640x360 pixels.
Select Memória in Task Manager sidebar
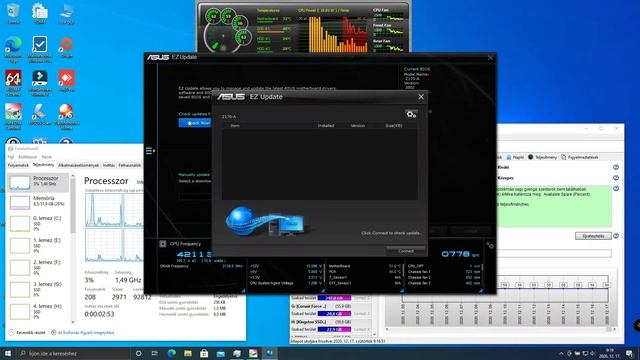click(38, 202)
